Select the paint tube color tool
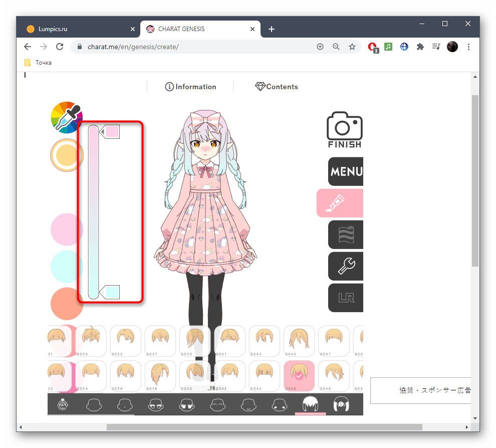This screenshot has width=496, height=448. tap(340, 203)
